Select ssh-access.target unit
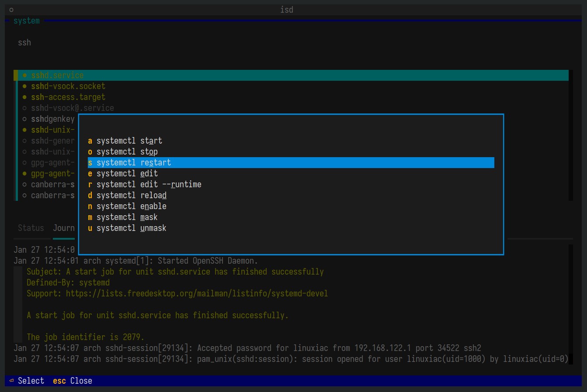 tap(293, 97)
